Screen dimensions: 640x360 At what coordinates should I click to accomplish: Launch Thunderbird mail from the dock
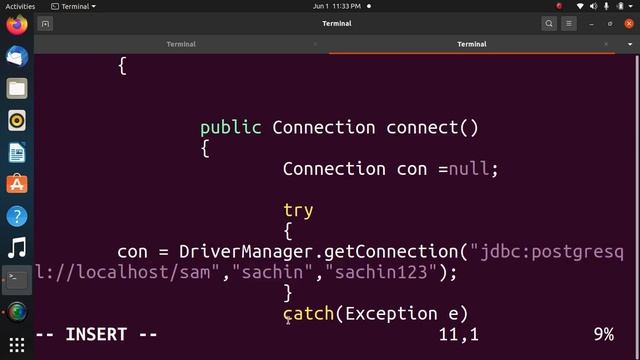click(17, 56)
